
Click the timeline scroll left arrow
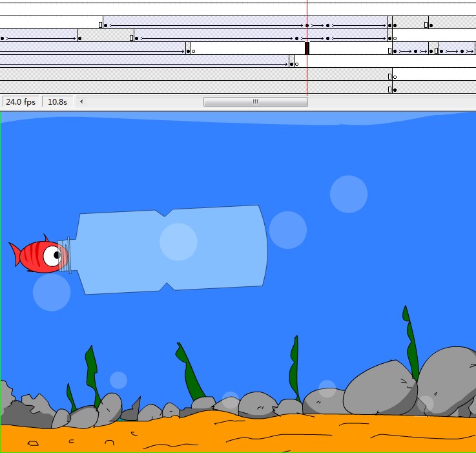[81, 102]
